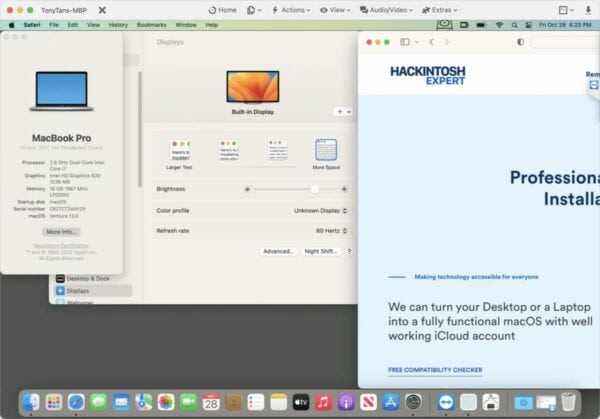Open Launchpad from the dock
Image resolution: width=600 pixels, height=419 pixels.
[x=54, y=402]
